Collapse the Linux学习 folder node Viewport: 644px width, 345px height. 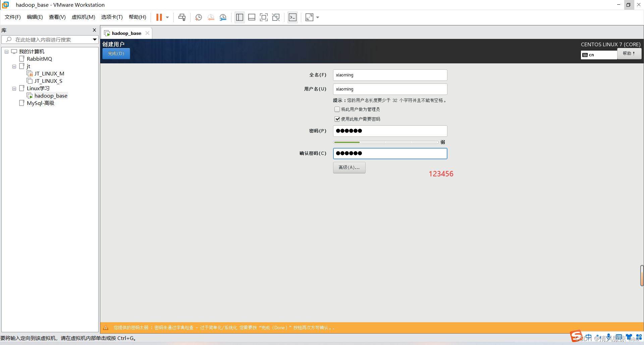[14, 89]
